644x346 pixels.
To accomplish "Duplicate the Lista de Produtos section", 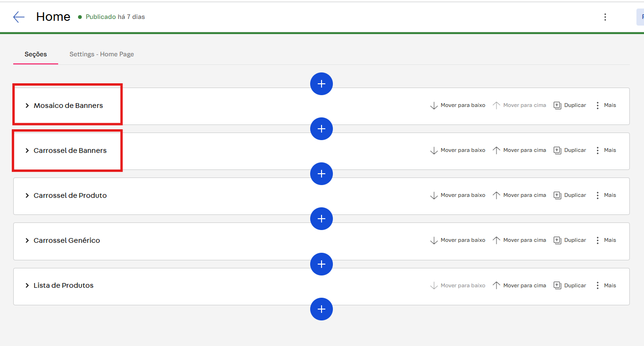I will click(570, 285).
